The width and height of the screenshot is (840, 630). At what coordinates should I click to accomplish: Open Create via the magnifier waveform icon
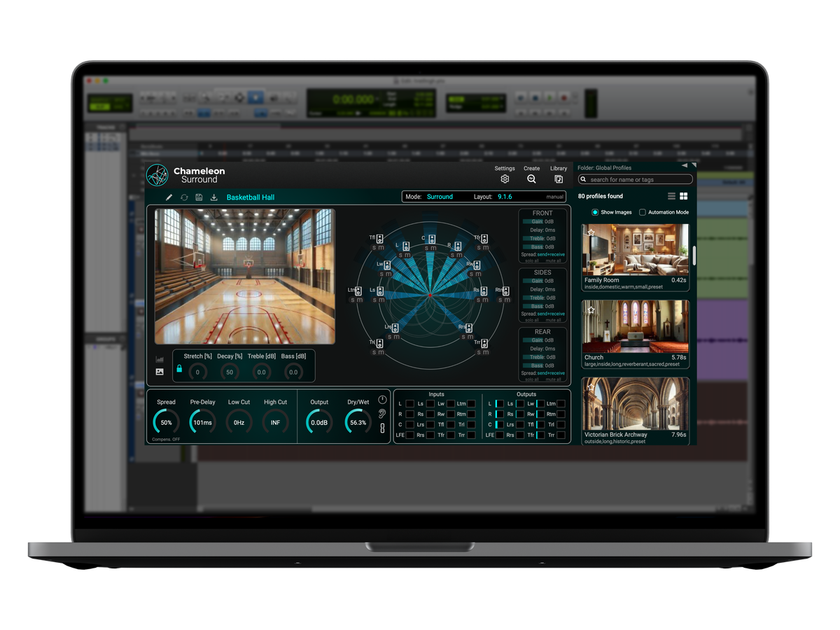point(531,179)
